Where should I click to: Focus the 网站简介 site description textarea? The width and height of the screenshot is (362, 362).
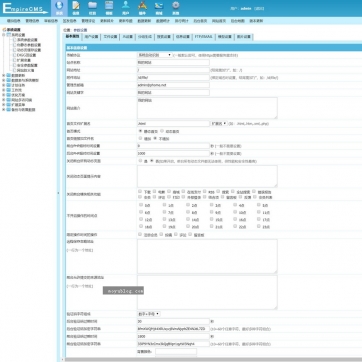pos(207,108)
